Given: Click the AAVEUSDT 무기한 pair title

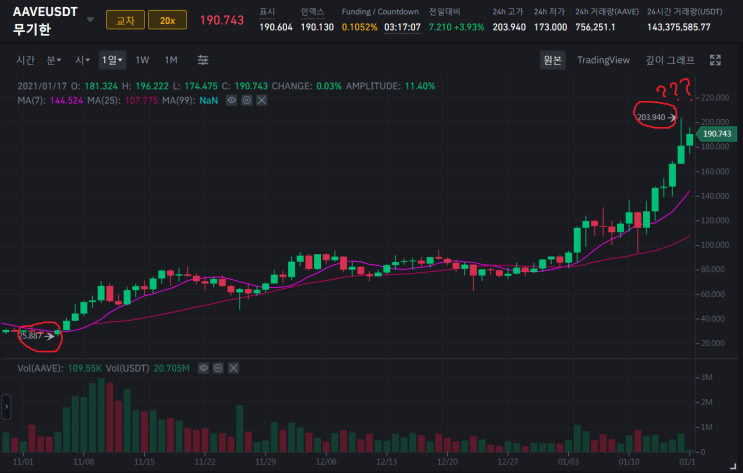Looking at the screenshot, I should [x=45, y=20].
